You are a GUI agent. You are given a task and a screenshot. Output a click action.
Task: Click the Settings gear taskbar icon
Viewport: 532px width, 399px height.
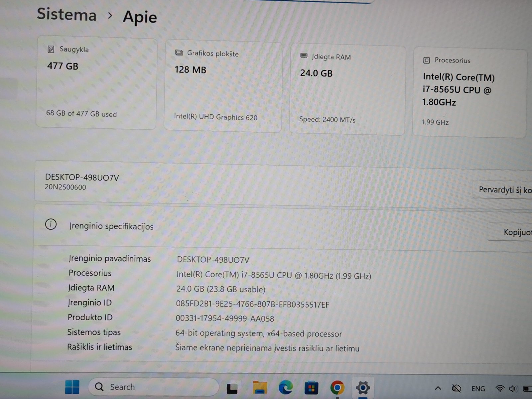pyautogui.click(x=363, y=388)
